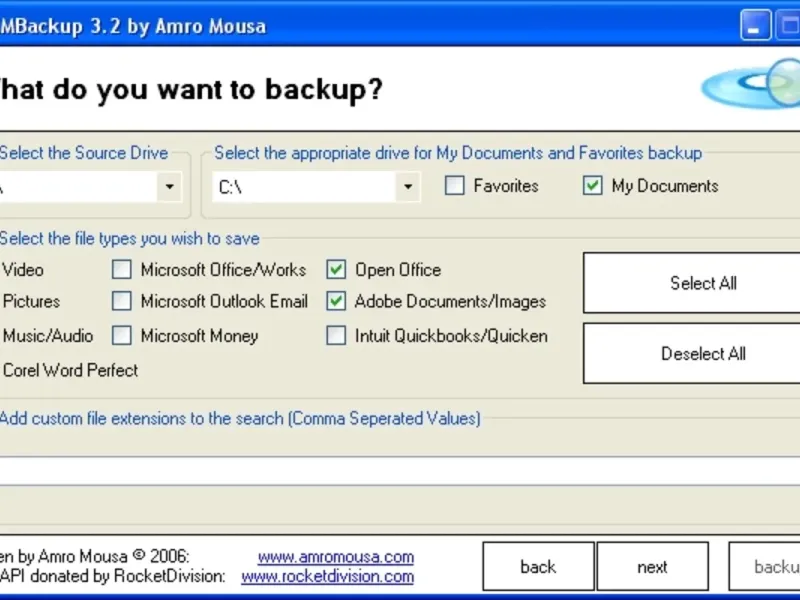
Task: Enable the Favorites checkbox
Action: click(455, 186)
